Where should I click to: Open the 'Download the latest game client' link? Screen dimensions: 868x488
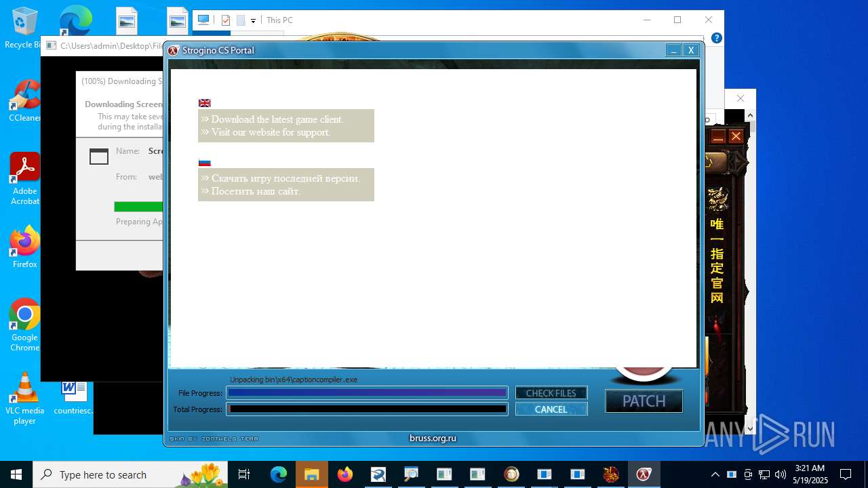[277, 119]
